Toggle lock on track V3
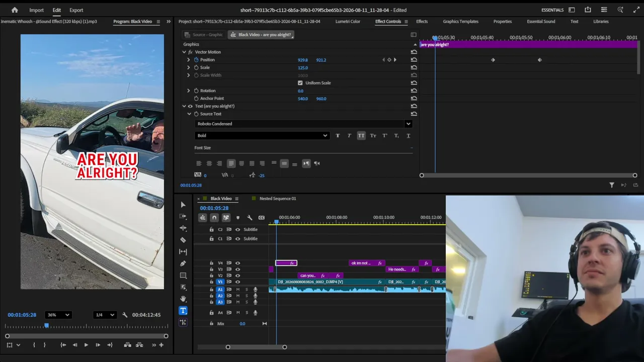Image resolution: width=644 pixels, height=362 pixels. (211, 269)
